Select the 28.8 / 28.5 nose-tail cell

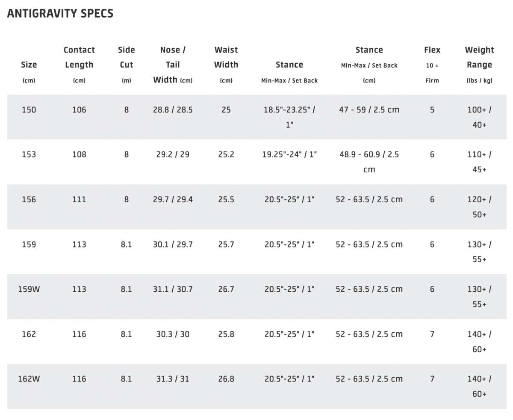click(x=173, y=109)
